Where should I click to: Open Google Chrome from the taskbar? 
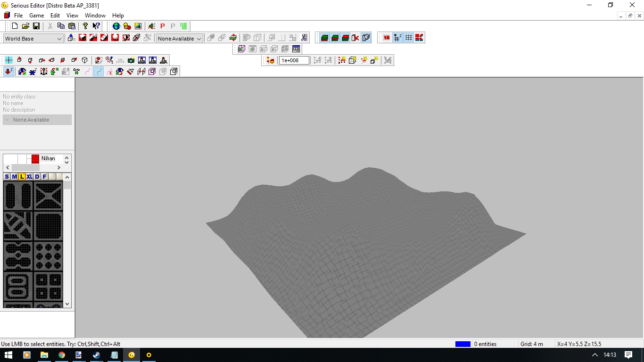(61, 355)
